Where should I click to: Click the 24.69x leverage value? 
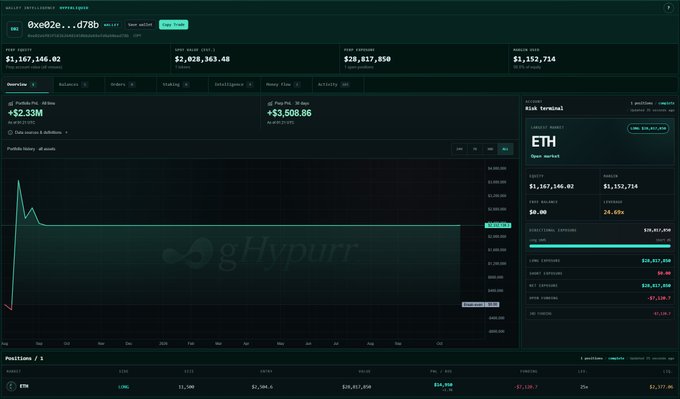tap(614, 212)
